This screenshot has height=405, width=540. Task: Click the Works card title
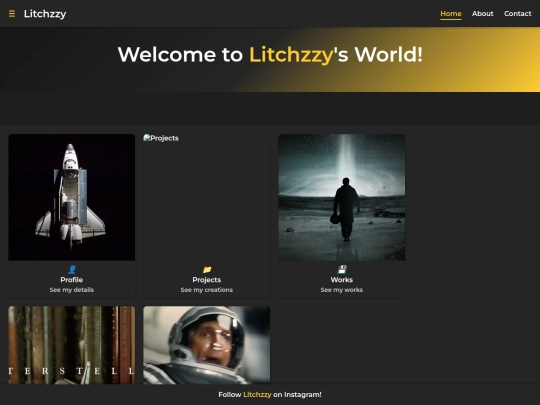point(342,280)
